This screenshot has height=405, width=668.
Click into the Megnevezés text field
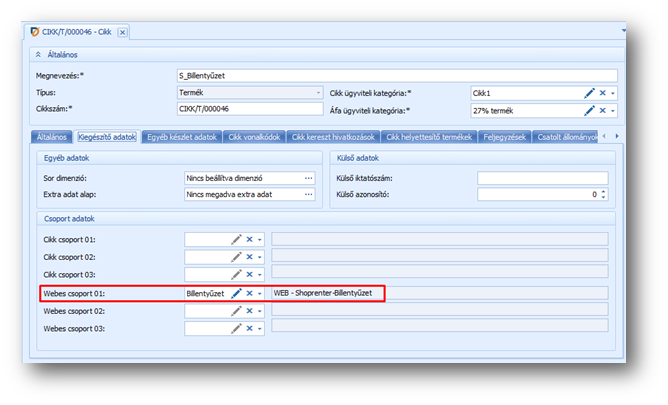[x=396, y=75]
